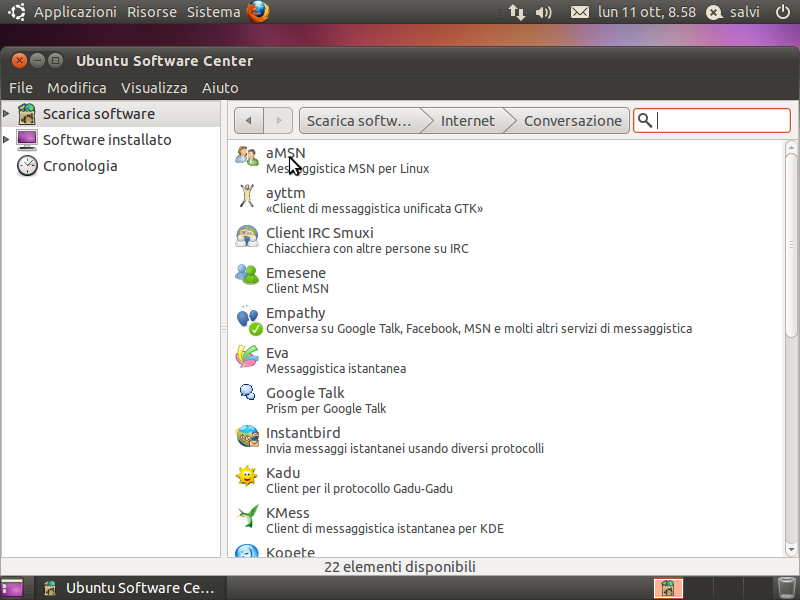This screenshot has height=600, width=800.
Task: Open the File menu
Action: coord(21,88)
